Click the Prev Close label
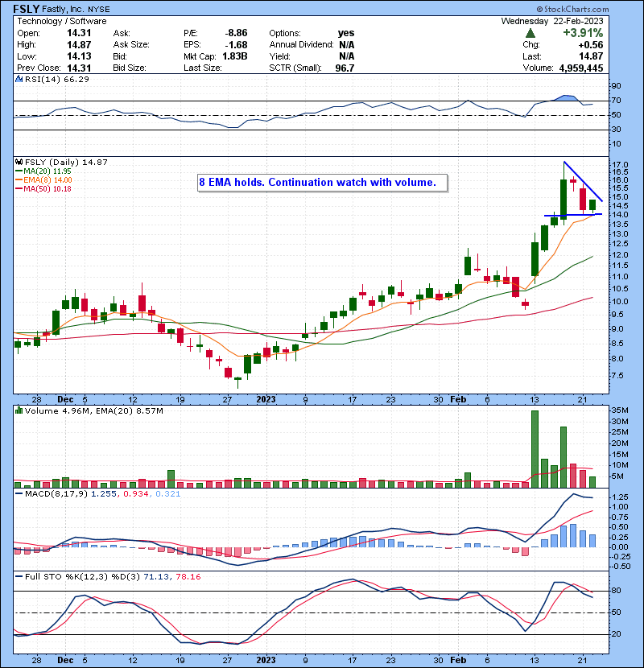Image resolution: width=644 pixels, height=668 pixels. click(x=39, y=68)
